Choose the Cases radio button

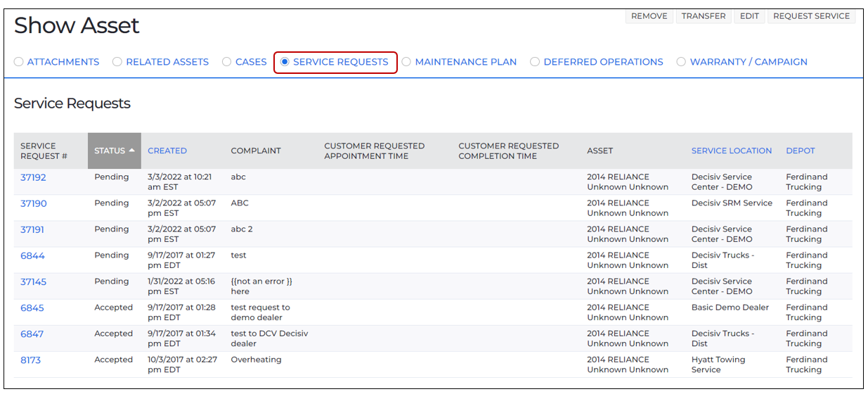coord(227,62)
